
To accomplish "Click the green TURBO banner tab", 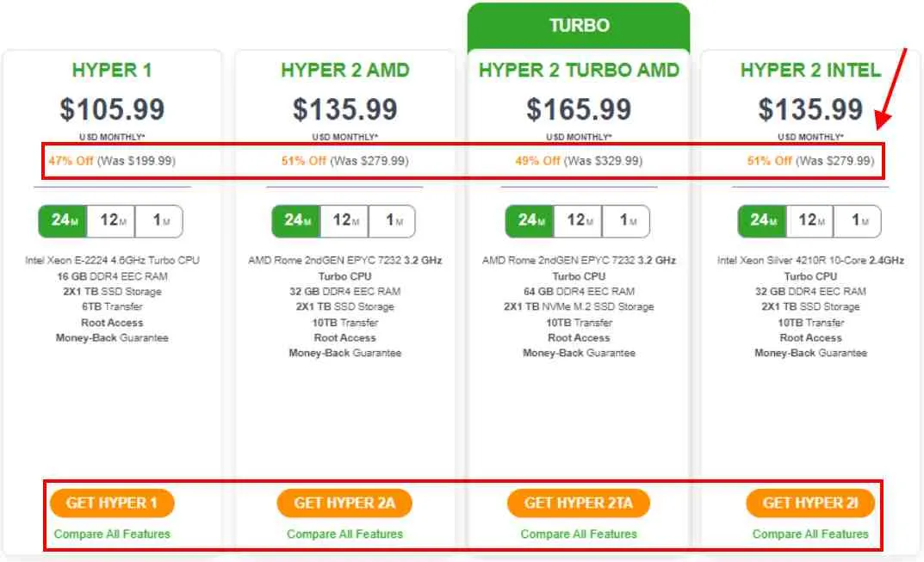I will (x=579, y=27).
